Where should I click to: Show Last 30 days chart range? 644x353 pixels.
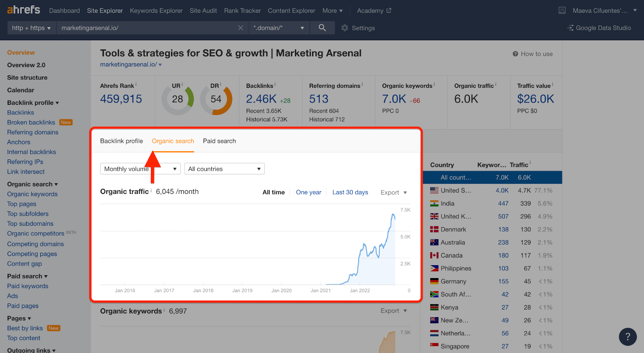point(350,192)
